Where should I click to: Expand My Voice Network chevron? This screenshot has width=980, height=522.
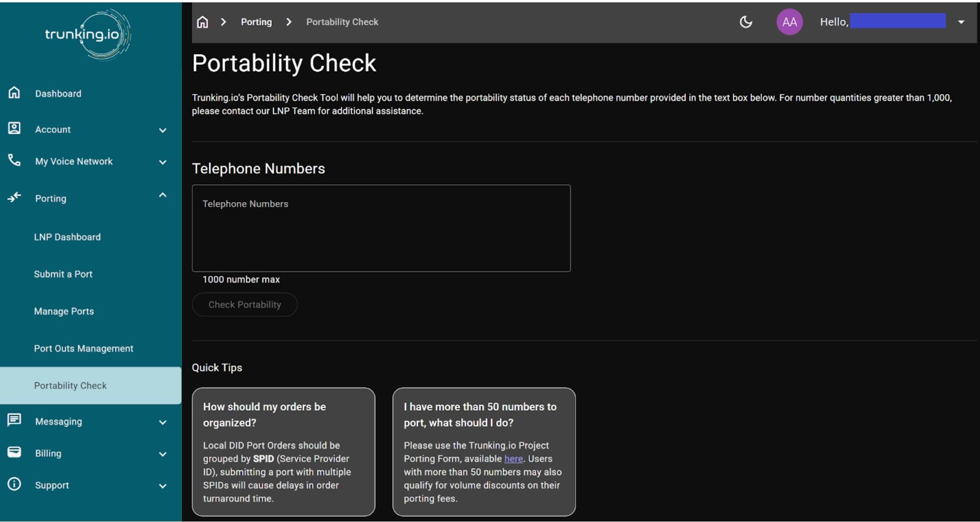pos(162,162)
